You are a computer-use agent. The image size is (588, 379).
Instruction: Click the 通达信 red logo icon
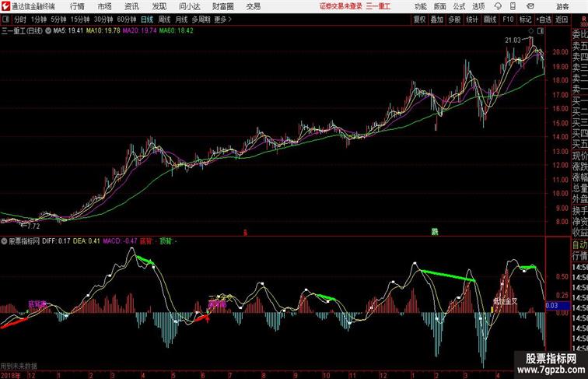point(5,6)
